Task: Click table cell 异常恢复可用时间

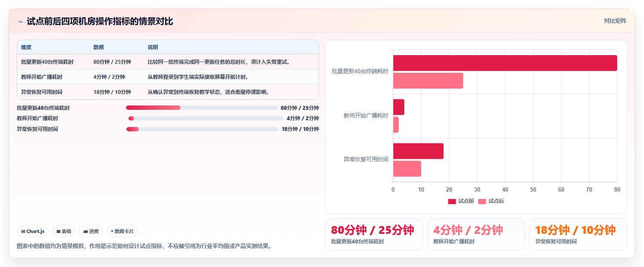Action: 42,92
